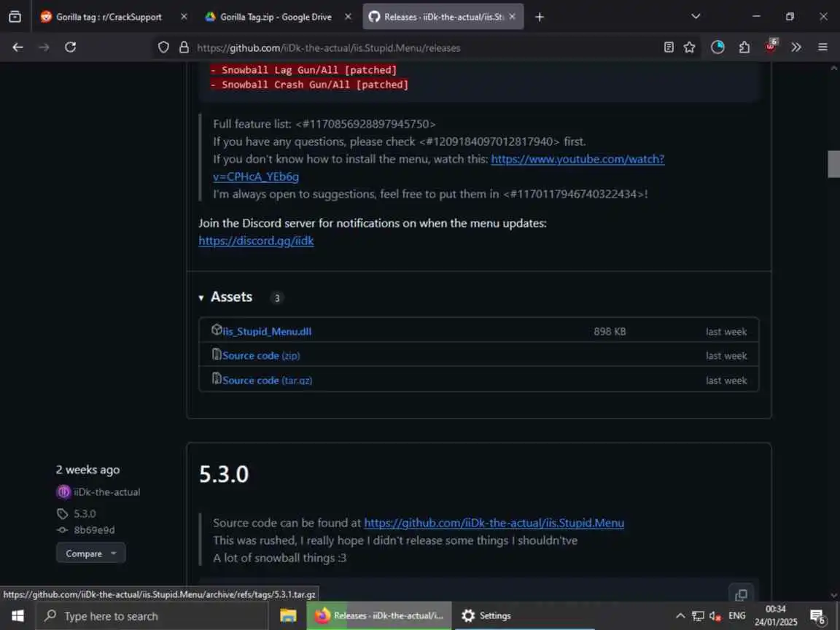
Task: Focus the Firefox Releases taskbar button
Action: pos(379,615)
